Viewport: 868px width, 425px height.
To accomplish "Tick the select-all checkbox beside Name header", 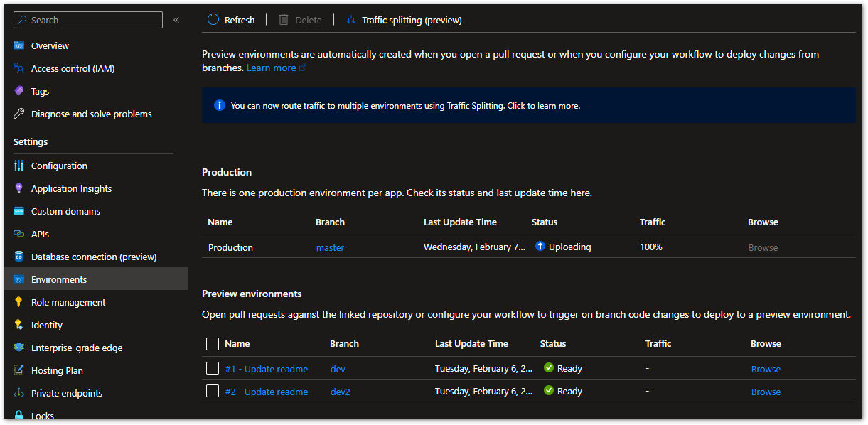I will tap(213, 344).
